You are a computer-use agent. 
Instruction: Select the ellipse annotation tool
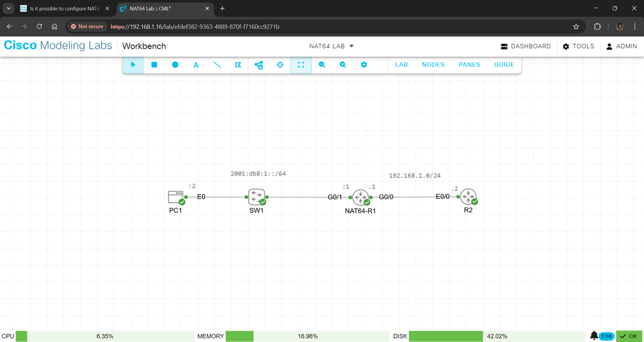[x=175, y=65]
